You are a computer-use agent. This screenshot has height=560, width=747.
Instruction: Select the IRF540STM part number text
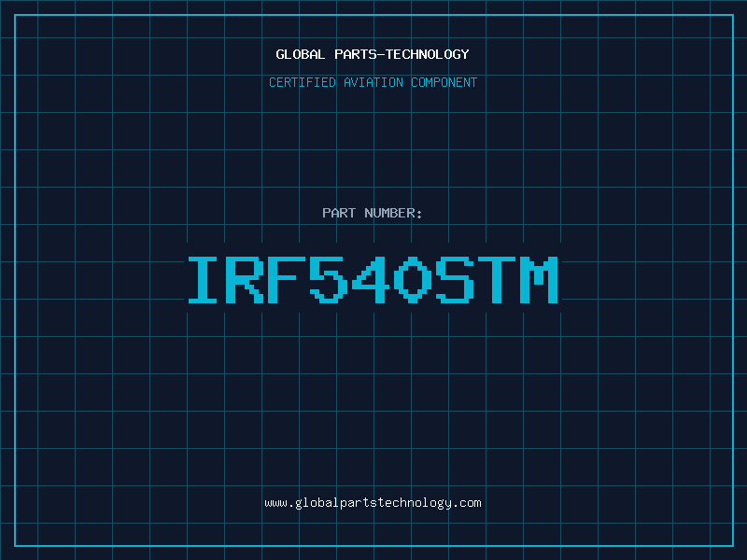(373, 280)
